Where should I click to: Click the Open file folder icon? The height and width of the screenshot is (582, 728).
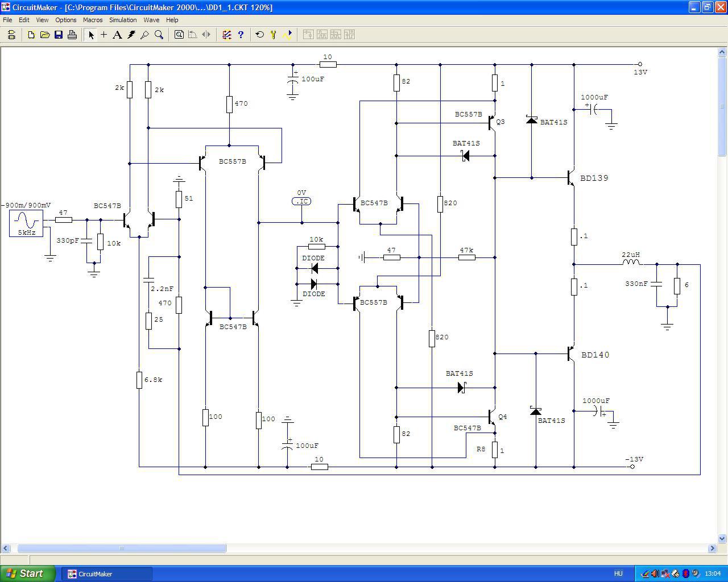[x=45, y=35]
